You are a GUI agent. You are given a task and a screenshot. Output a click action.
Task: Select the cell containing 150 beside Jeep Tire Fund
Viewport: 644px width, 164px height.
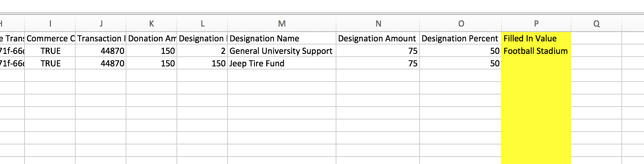[x=202, y=63]
